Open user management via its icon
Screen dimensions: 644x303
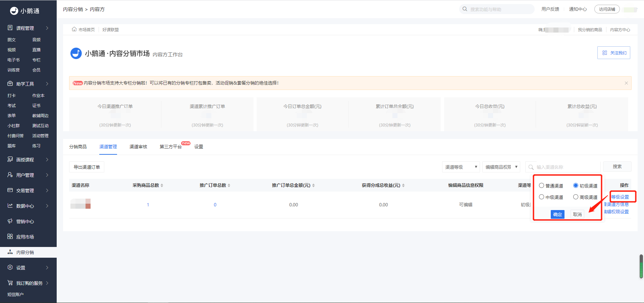(x=10, y=175)
